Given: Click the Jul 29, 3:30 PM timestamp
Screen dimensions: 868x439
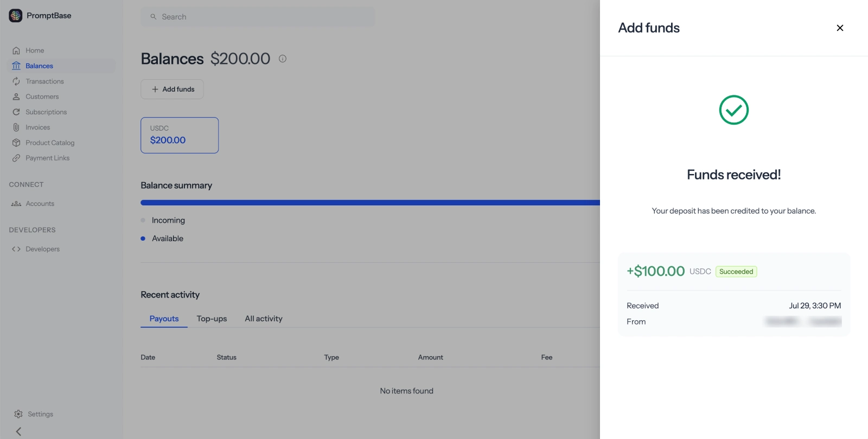Looking at the screenshot, I should 815,306.
